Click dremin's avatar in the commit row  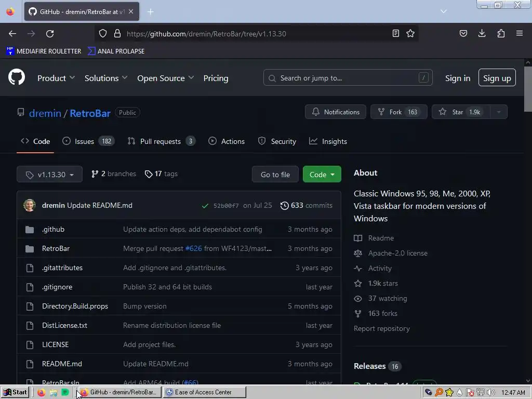coord(30,205)
